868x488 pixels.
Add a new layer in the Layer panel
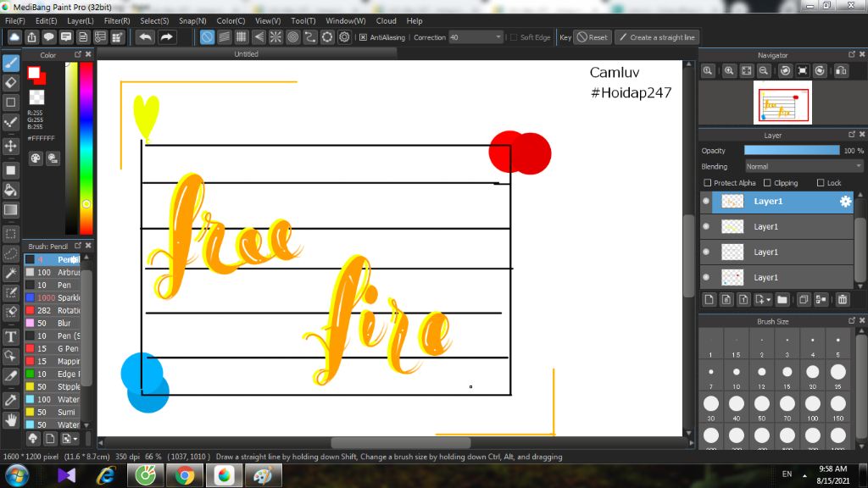point(709,299)
